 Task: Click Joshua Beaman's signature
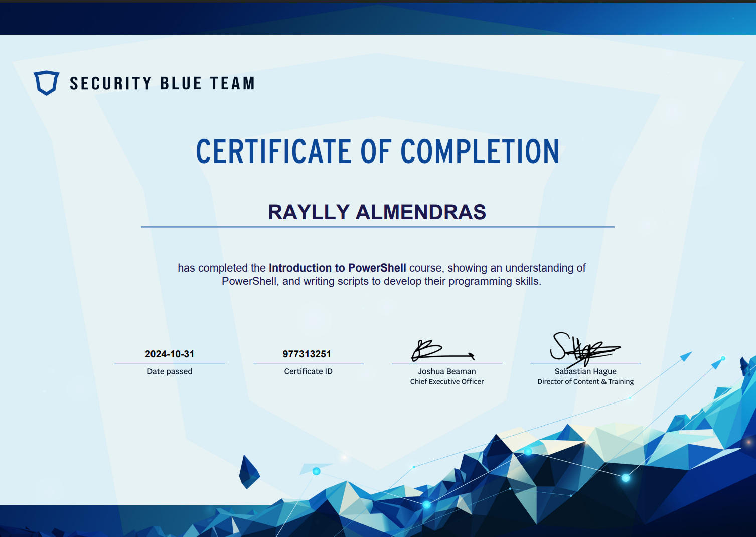(x=443, y=350)
